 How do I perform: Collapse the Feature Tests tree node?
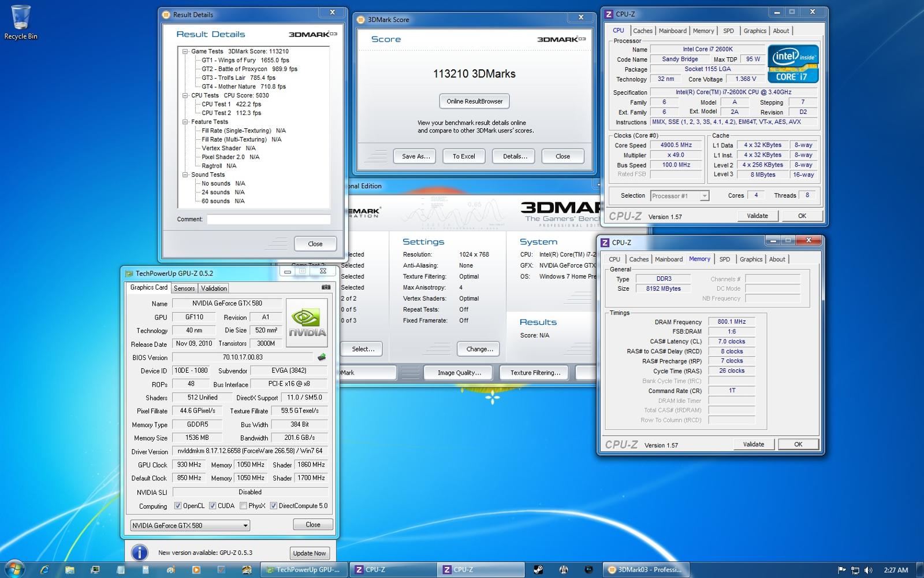[185, 122]
